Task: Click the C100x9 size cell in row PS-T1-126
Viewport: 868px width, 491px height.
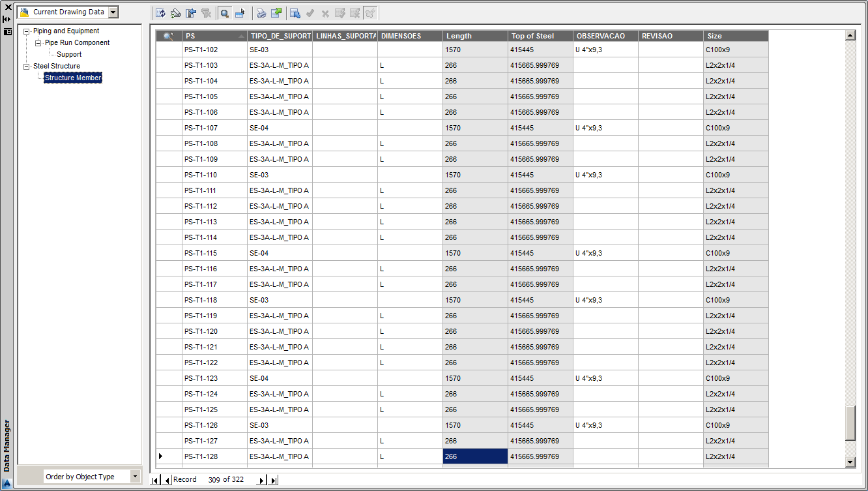Action: tap(736, 425)
